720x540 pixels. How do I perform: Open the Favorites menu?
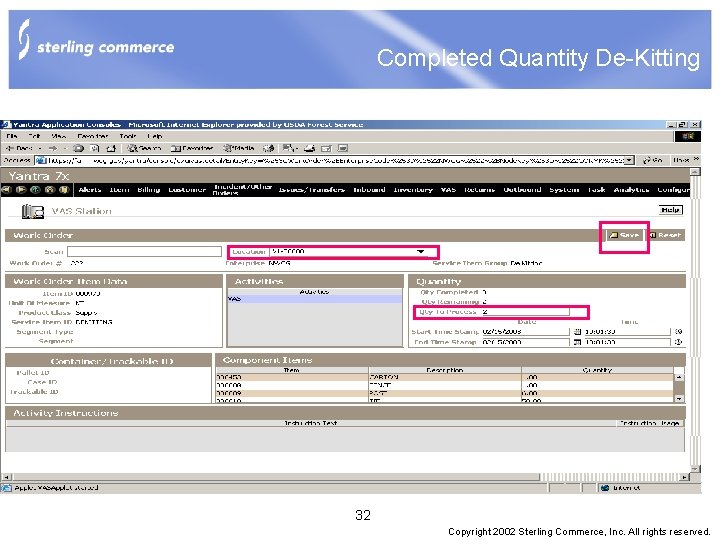click(x=93, y=136)
